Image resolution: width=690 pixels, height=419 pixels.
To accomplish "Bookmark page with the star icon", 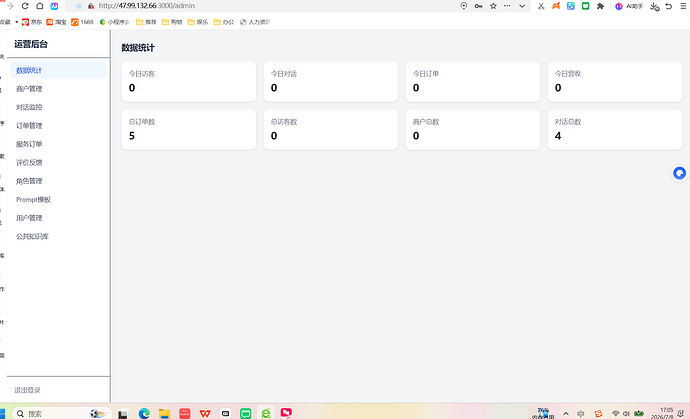I will (x=493, y=6).
